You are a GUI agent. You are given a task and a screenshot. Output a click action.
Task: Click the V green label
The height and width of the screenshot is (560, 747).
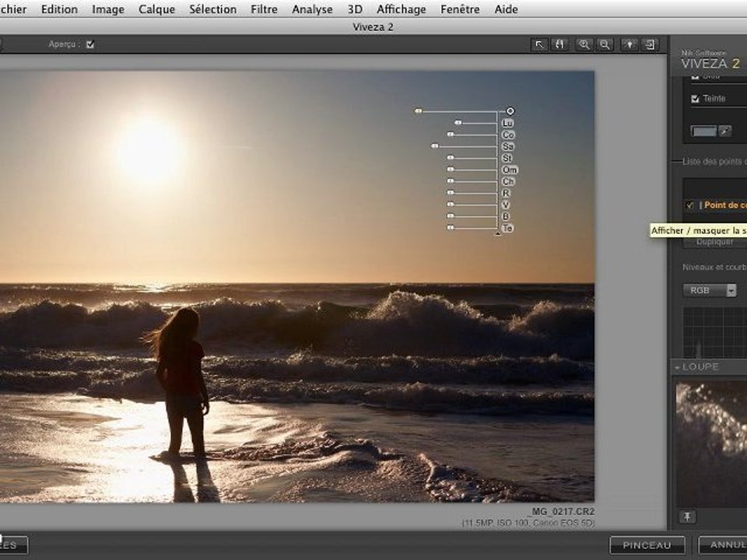point(506,205)
